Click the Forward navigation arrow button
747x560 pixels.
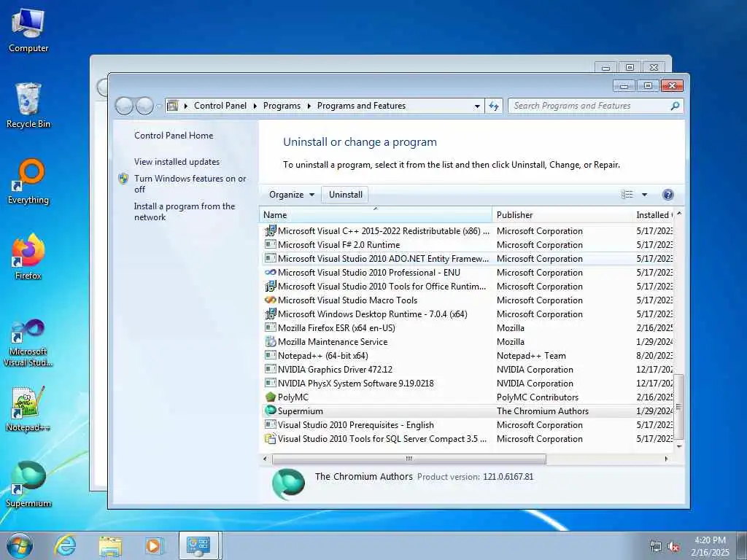(x=144, y=106)
